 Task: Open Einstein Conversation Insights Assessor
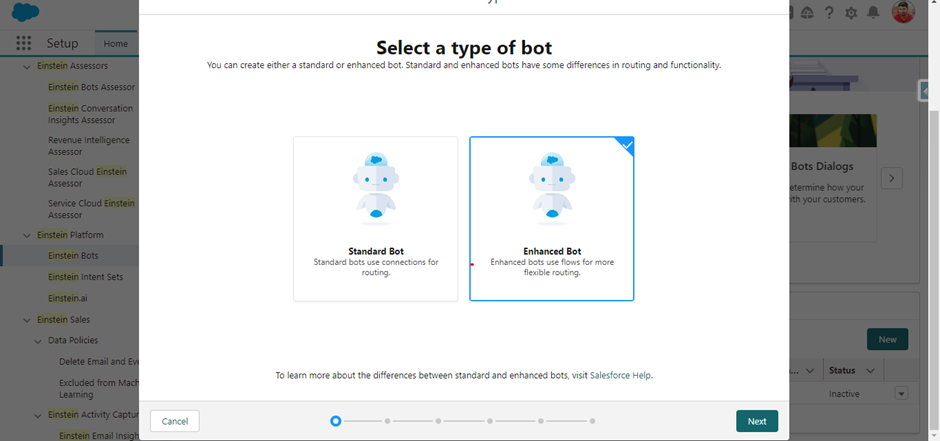[x=91, y=114]
